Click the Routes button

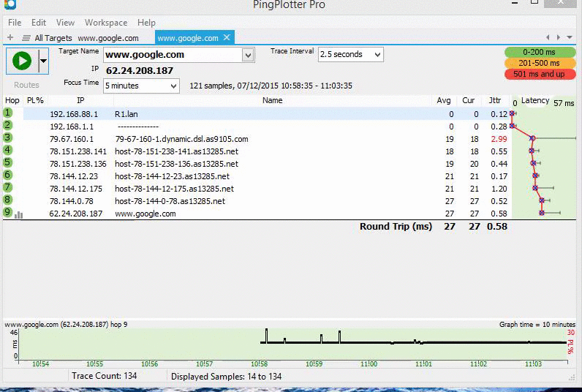point(26,85)
